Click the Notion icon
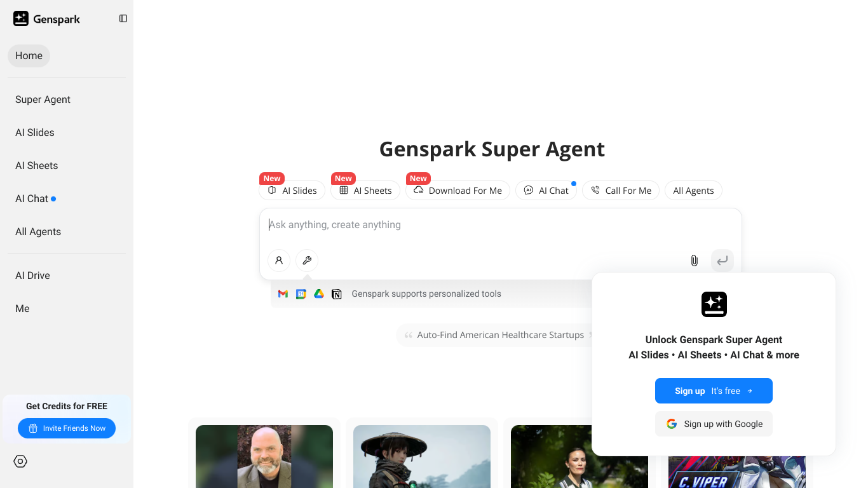 point(337,294)
